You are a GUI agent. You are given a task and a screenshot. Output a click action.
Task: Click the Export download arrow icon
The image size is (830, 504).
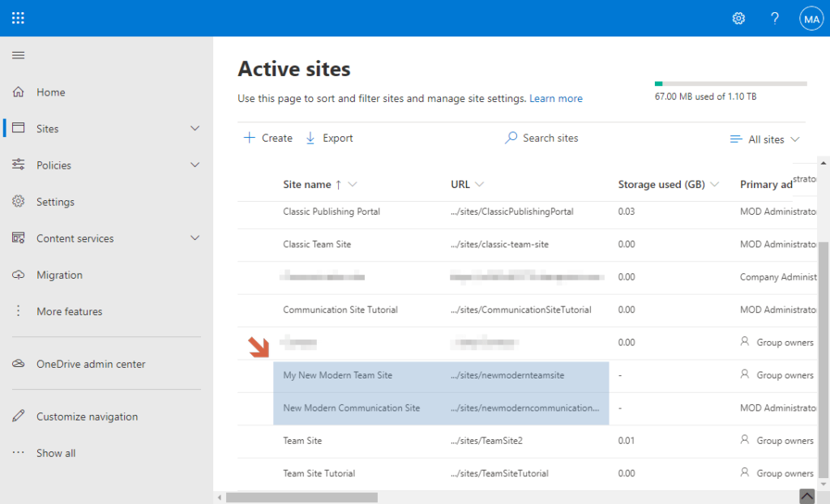click(x=310, y=139)
